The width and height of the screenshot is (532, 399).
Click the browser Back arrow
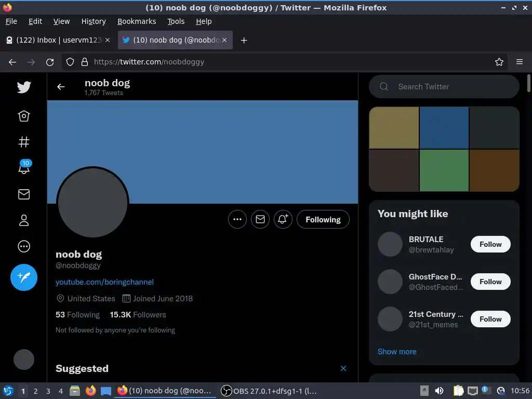tap(12, 62)
